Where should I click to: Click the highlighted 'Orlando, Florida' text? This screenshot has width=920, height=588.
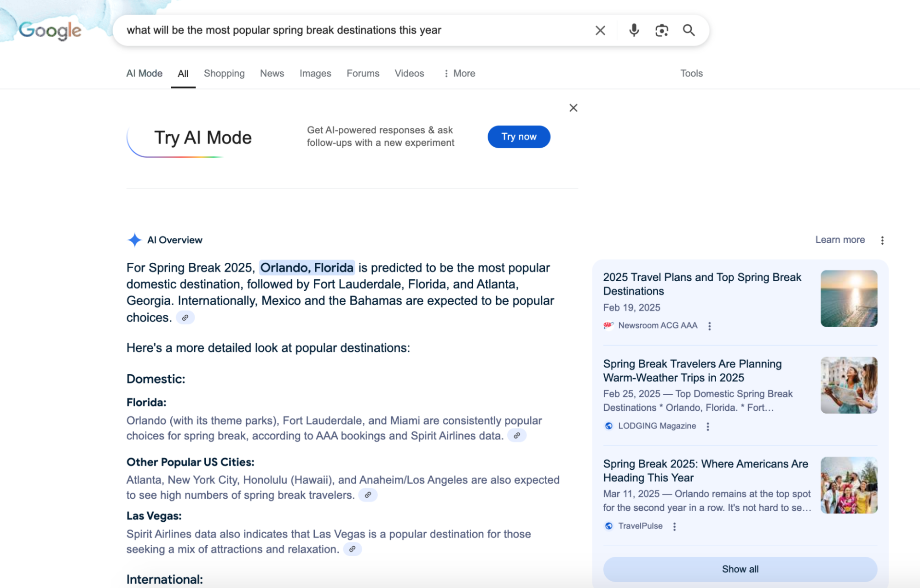(307, 268)
